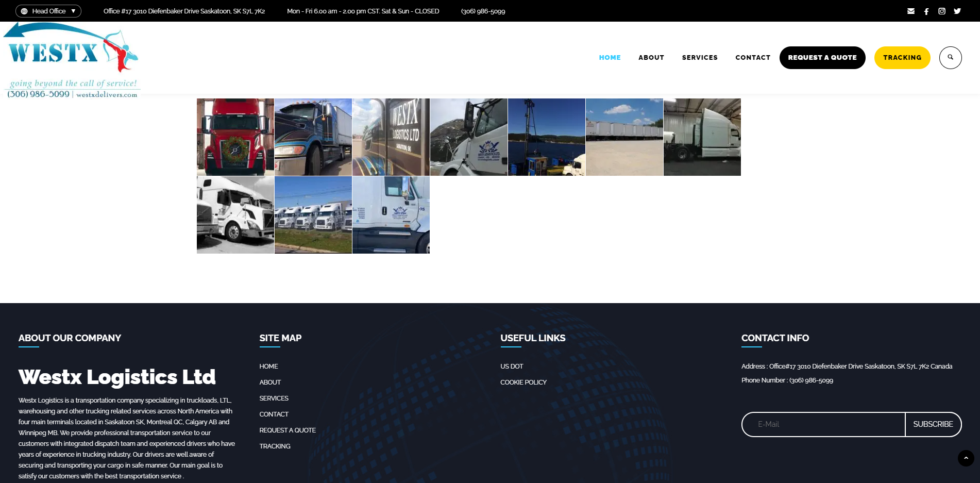Visit the Facebook page icon
This screenshot has width=980, height=483.
coord(926,11)
